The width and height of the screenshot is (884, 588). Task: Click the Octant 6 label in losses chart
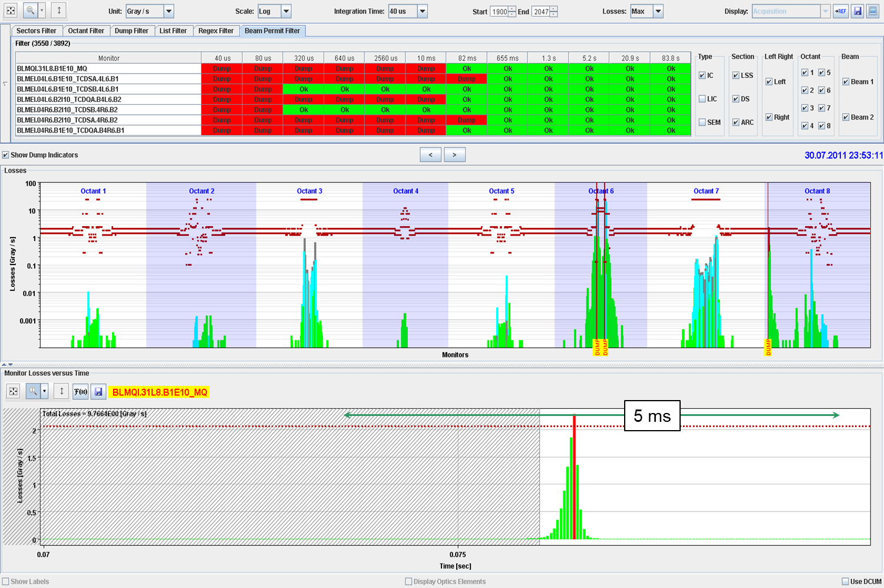(601, 191)
